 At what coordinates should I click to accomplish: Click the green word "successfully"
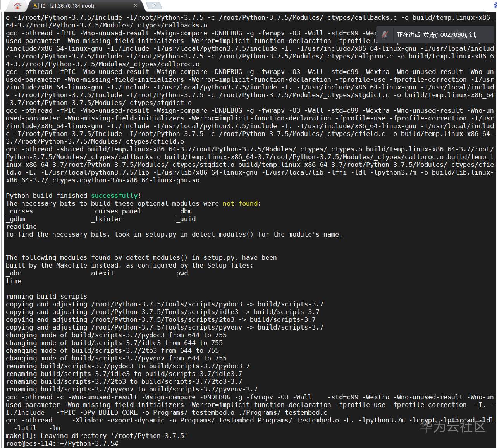114,196
